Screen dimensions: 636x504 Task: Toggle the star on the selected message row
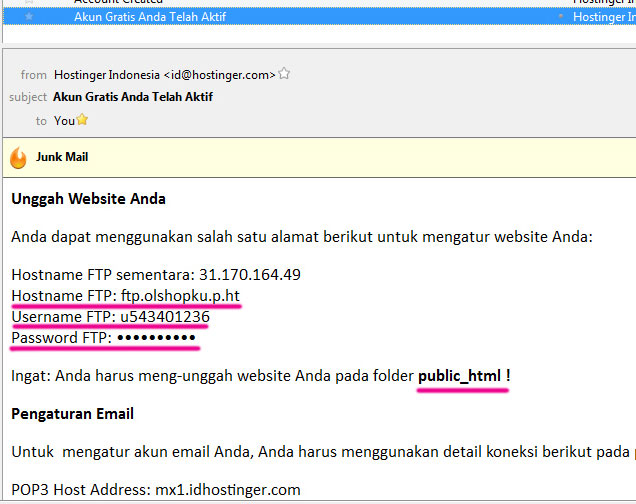(x=29, y=17)
